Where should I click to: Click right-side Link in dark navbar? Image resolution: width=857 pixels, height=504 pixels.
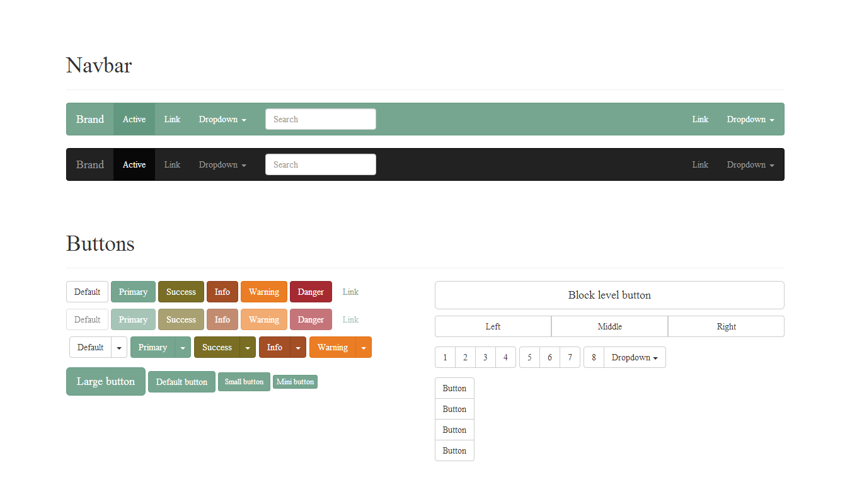point(700,164)
